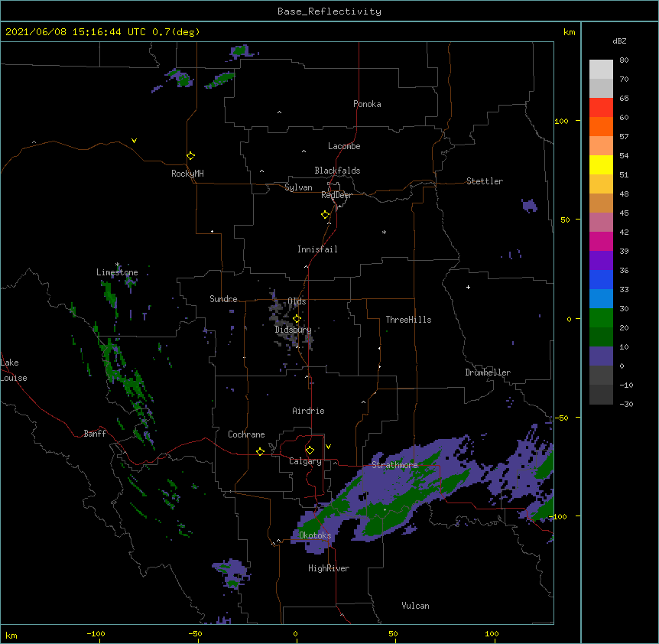Click the -50 tick label on right axis

click(x=561, y=418)
